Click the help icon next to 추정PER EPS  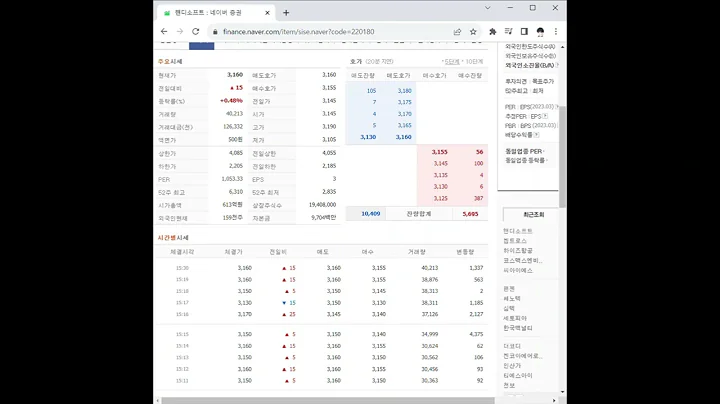click(545, 116)
